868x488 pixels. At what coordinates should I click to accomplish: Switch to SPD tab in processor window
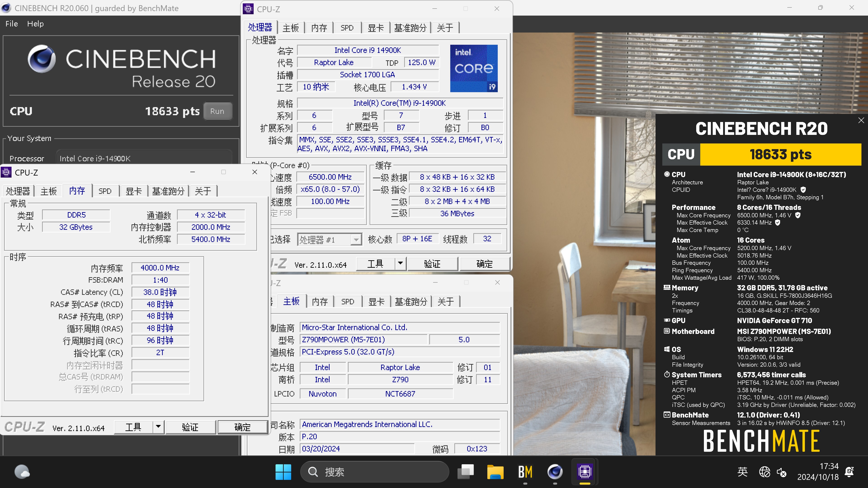point(347,28)
